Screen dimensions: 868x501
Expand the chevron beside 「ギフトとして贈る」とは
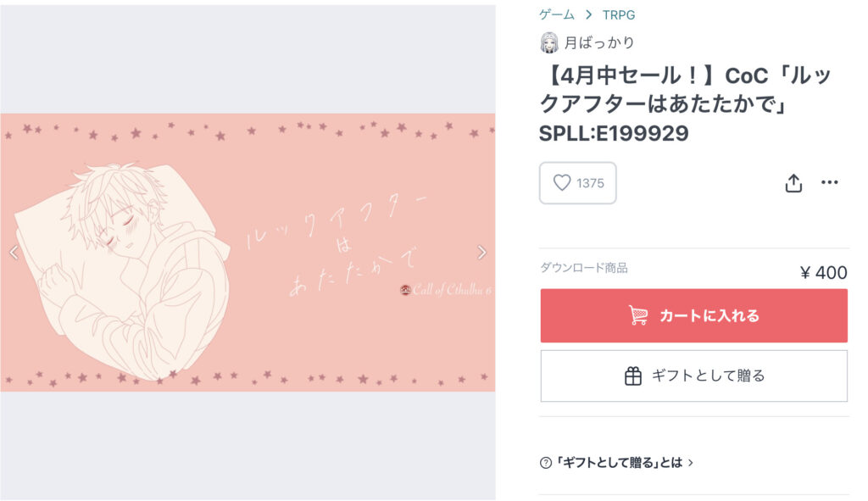coord(691,463)
